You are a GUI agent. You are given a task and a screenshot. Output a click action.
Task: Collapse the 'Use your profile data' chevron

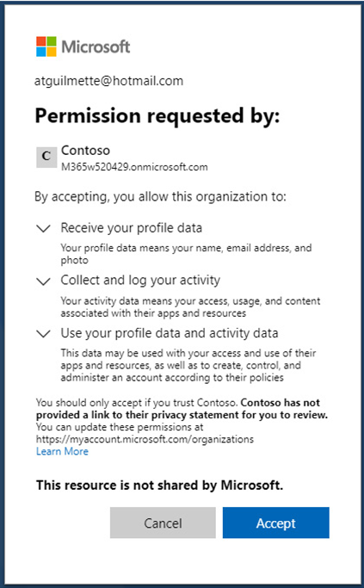coord(44,334)
